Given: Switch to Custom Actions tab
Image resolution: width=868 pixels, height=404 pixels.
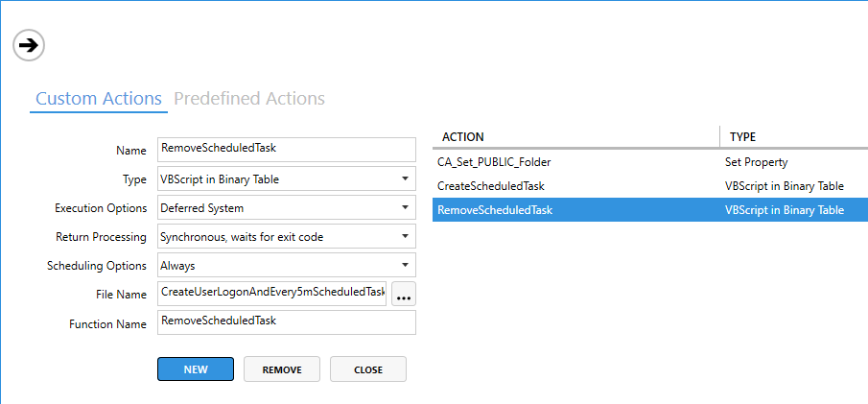Looking at the screenshot, I should [x=98, y=99].
